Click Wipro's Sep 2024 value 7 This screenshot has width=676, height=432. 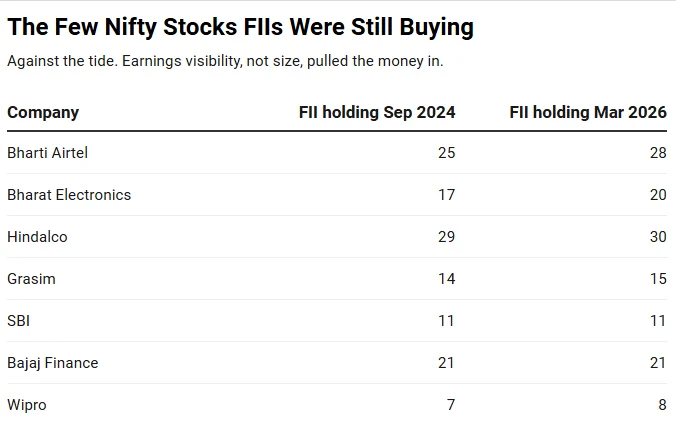pyautogui.click(x=451, y=405)
